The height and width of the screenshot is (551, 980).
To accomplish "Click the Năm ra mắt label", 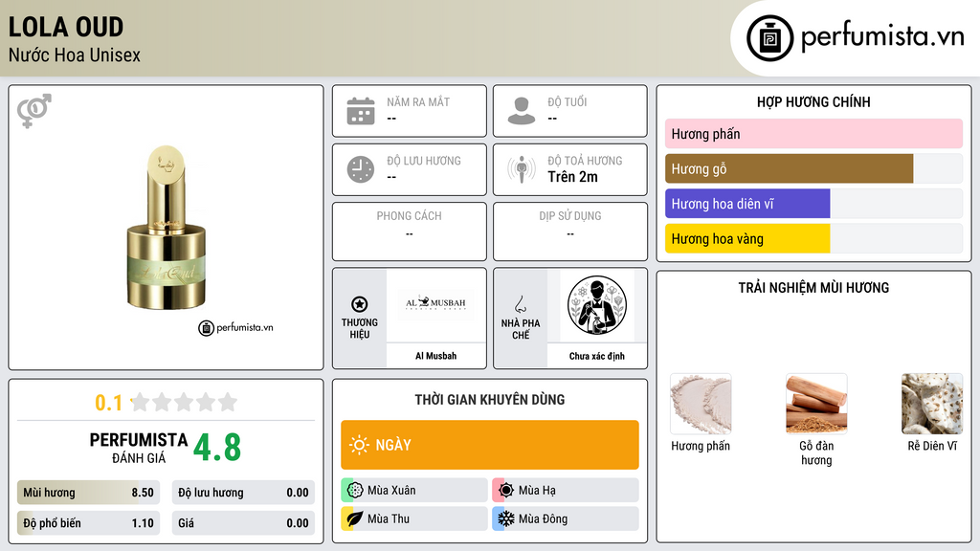I will coord(418,101).
